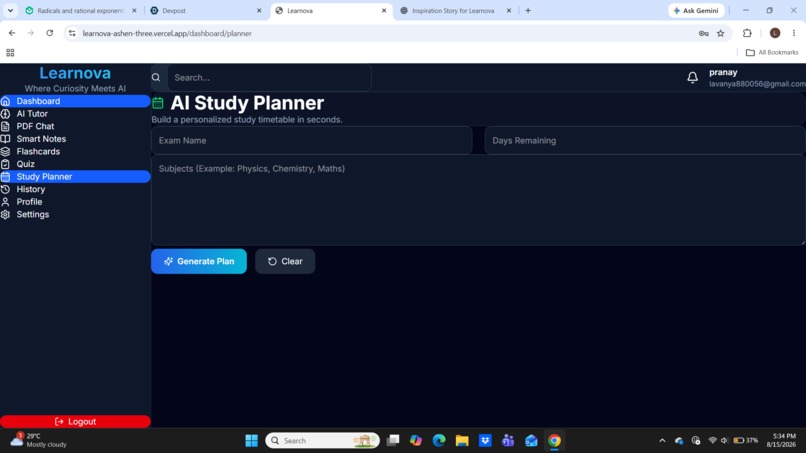Click the Exam Name field
The width and height of the screenshot is (806, 453).
(312, 140)
